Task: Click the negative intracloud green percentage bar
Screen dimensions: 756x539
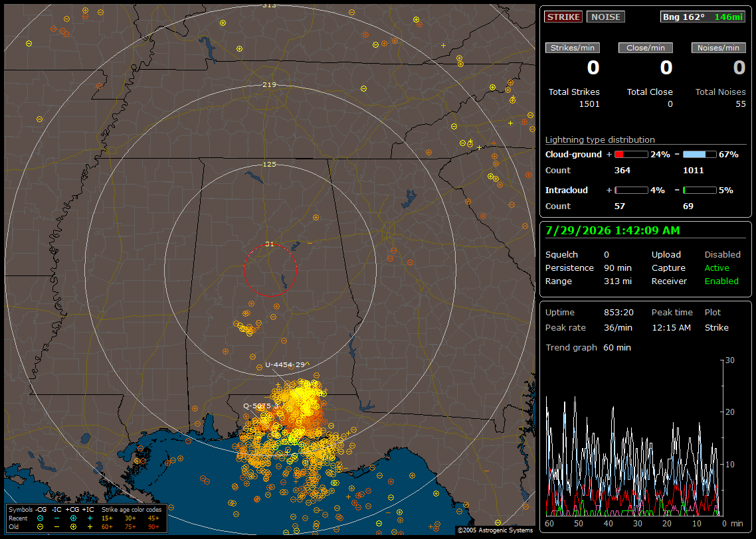Action: point(700,191)
